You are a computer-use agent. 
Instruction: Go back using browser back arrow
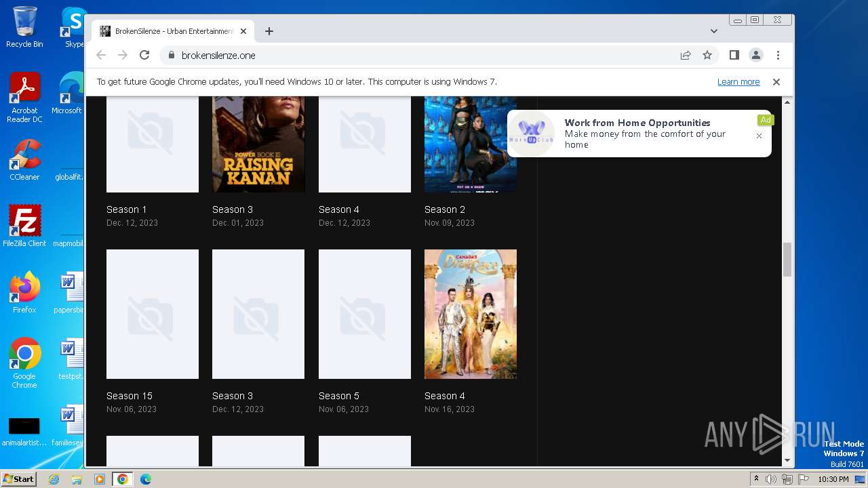click(101, 55)
